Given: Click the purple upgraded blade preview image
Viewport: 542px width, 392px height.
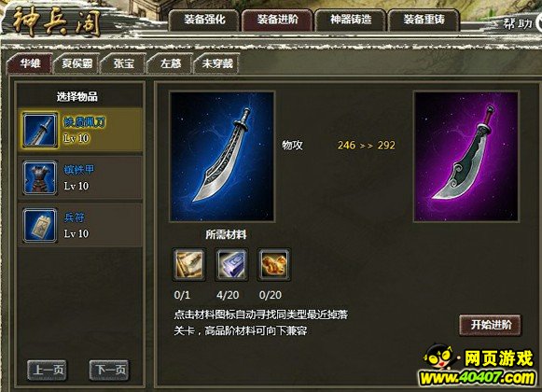Looking at the screenshot, I should 466,157.
